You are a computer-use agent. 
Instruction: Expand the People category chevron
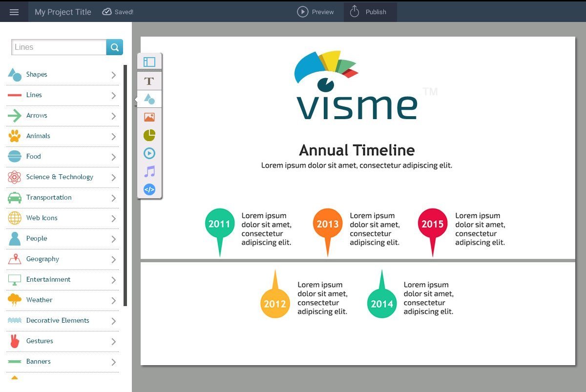(x=113, y=239)
